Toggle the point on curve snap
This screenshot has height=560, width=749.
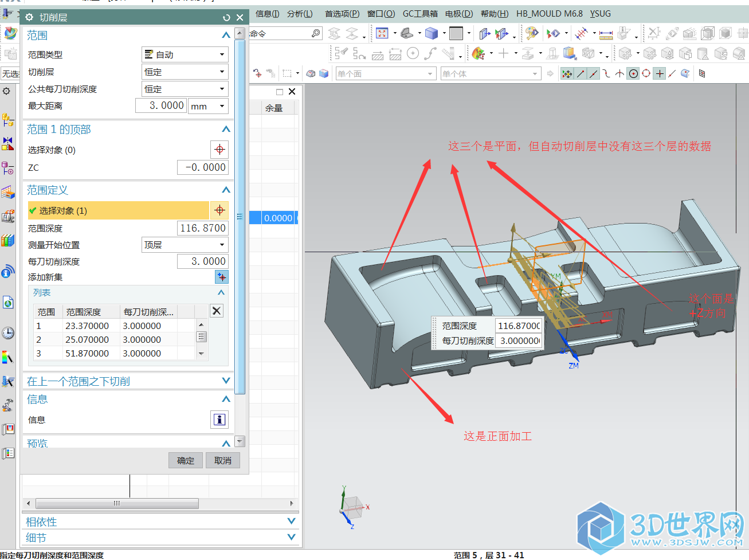click(672, 73)
